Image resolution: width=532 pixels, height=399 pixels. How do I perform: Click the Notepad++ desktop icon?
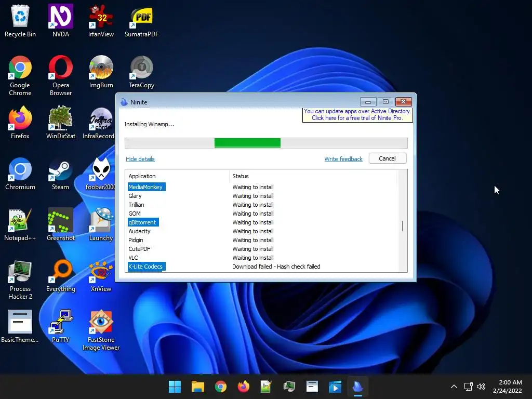click(20, 224)
